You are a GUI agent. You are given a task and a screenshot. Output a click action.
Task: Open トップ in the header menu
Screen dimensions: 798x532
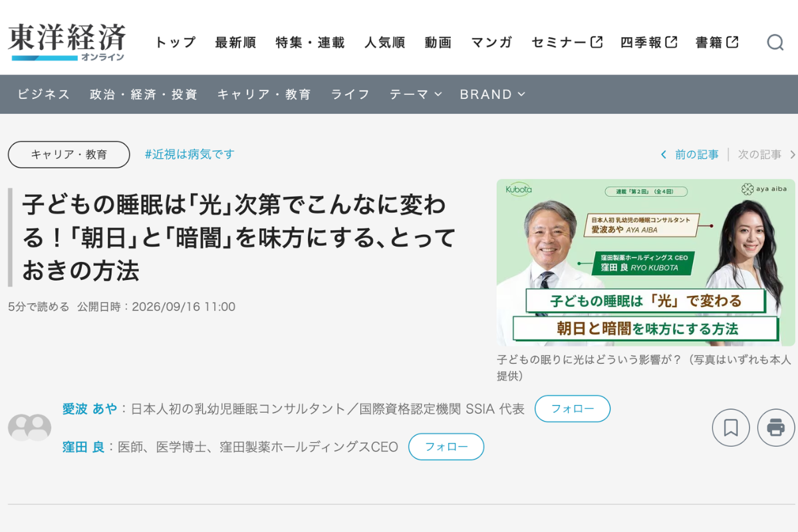[176, 43]
